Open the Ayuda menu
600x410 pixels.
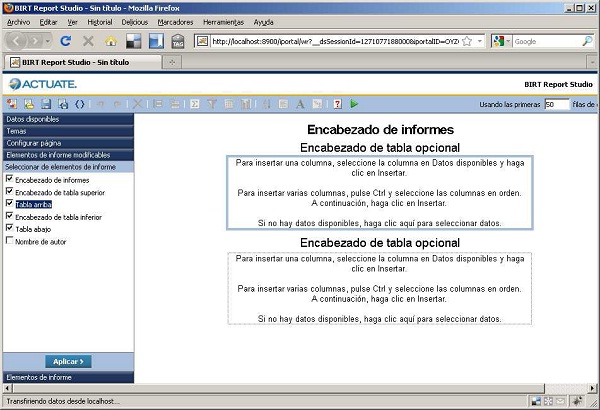263,22
